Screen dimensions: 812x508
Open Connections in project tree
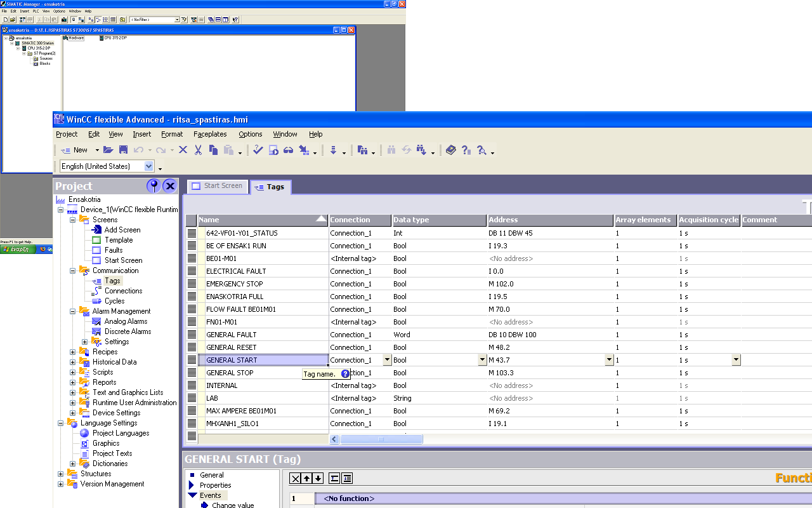[123, 291]
